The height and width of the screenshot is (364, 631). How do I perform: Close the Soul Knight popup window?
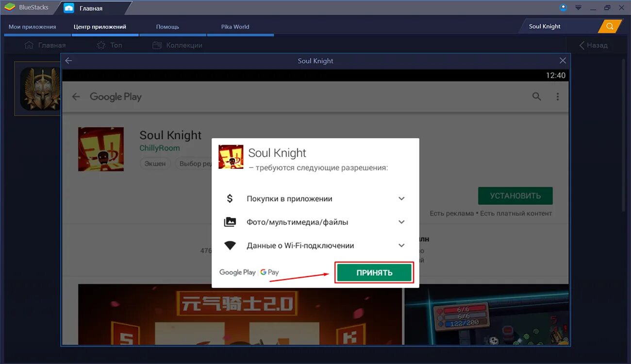(563, 61)
